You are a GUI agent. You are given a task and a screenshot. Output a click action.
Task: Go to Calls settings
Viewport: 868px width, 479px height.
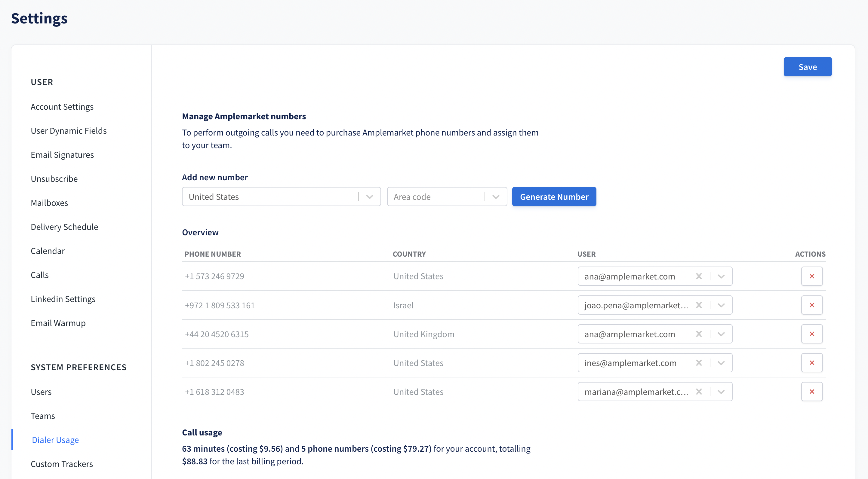click(40, 275)
